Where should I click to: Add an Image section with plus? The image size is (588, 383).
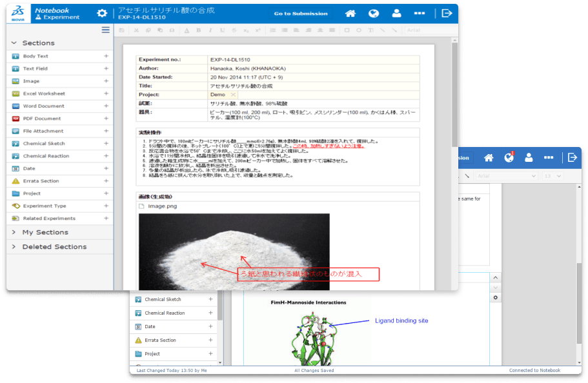pyautogui.click(x=106, y=81)
